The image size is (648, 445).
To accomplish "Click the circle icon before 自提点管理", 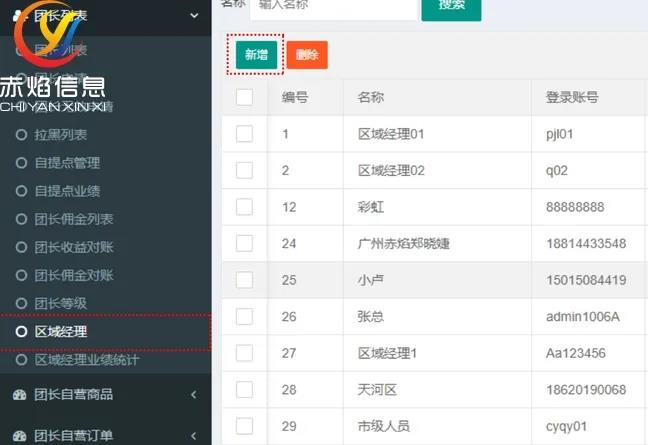I will (21, 163).
